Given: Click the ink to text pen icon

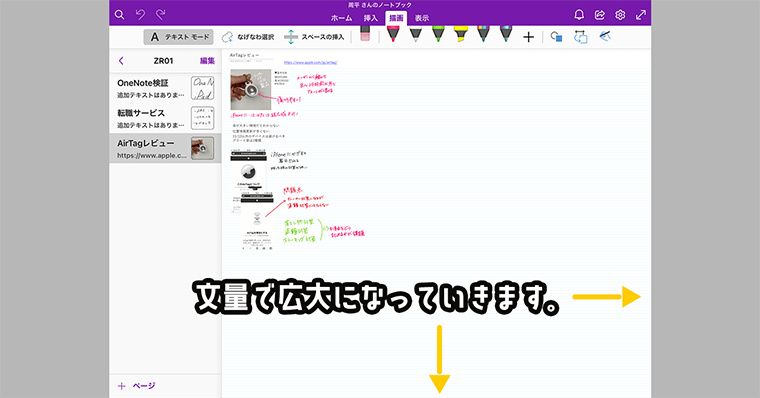Looking at the screenshot, I should (x=605, y=36).
